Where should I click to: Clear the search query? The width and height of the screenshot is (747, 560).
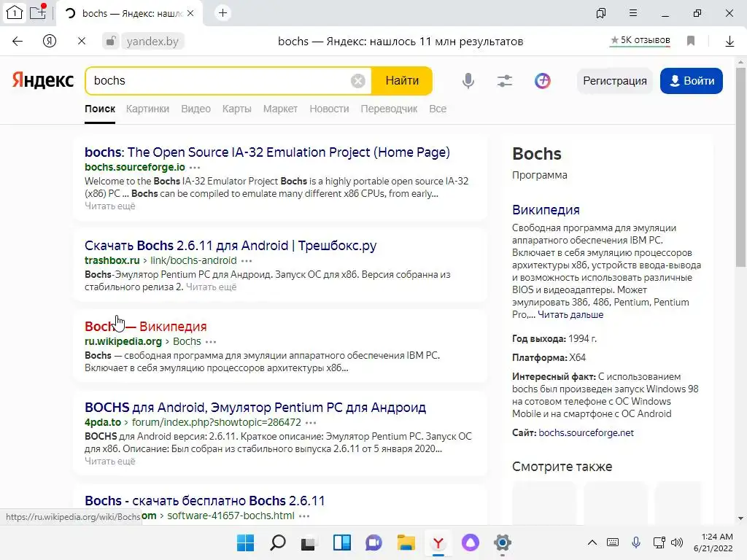click(x=357, y=81)
